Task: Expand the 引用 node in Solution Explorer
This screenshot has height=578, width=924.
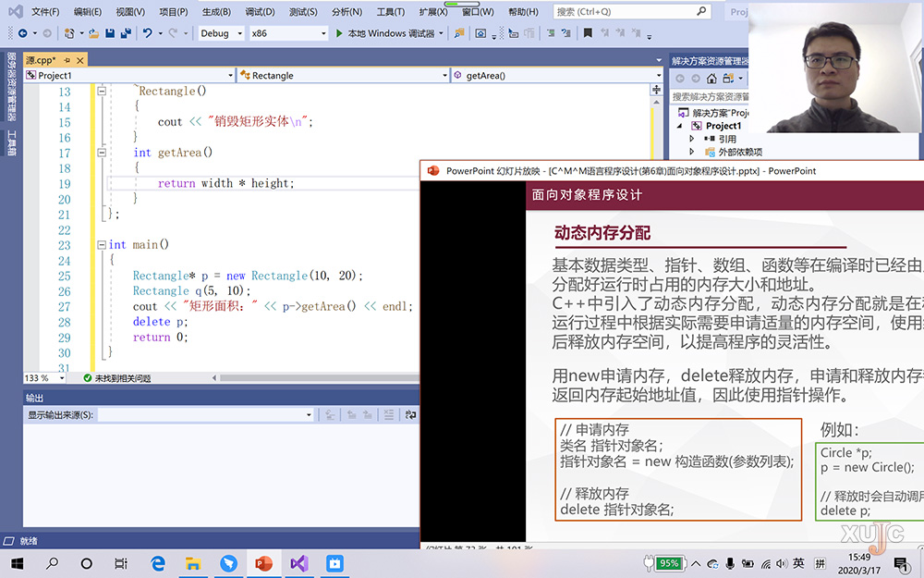Action: tap(691, 139)
